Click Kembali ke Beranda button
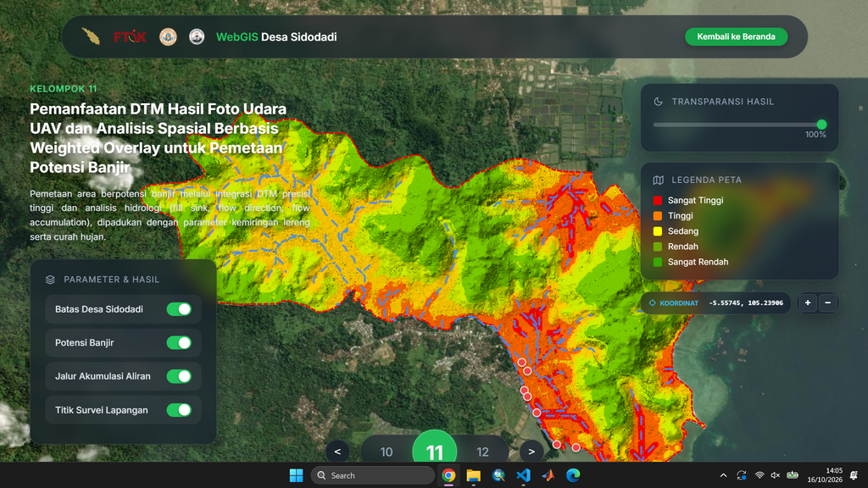Image resolution: width=868 pixels, height=488 pixels. click(x=736, y=36)
